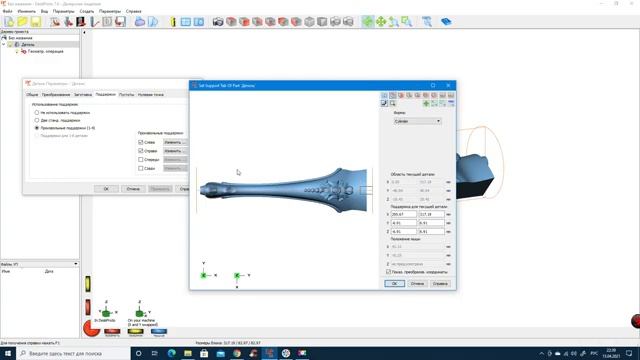
Task: Click the project tree pane collapse arrow
Action: point(84,32)
